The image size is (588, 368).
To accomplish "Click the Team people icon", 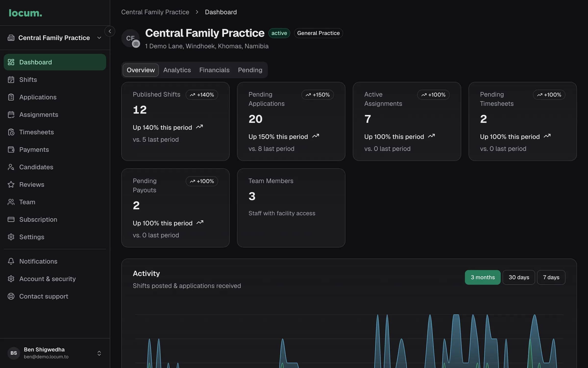I will pos(11,202).
